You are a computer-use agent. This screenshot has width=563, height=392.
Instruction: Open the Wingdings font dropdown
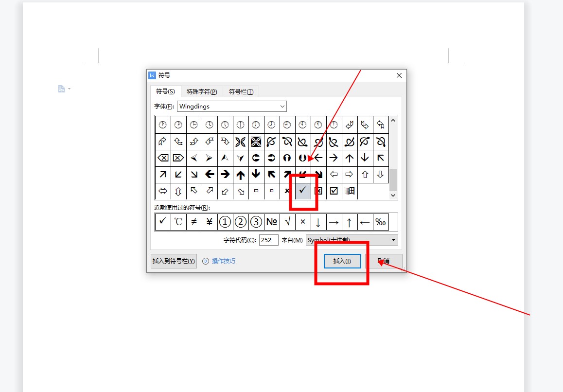point(282,107)
